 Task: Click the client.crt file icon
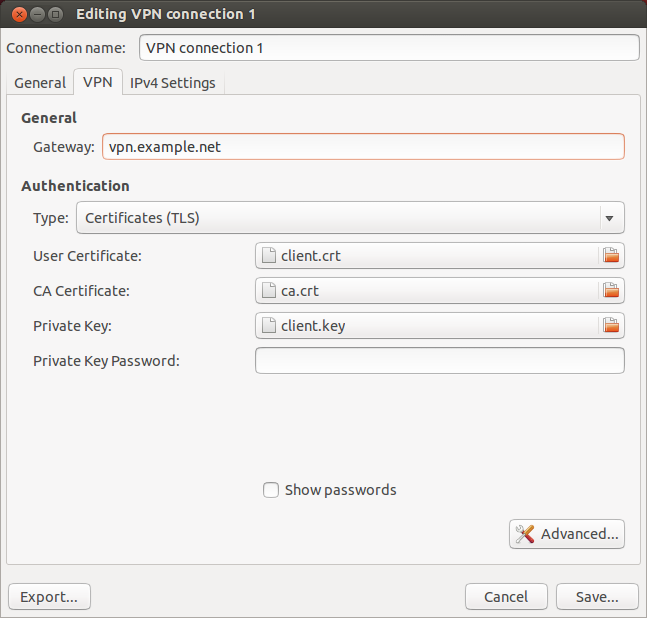269,256
